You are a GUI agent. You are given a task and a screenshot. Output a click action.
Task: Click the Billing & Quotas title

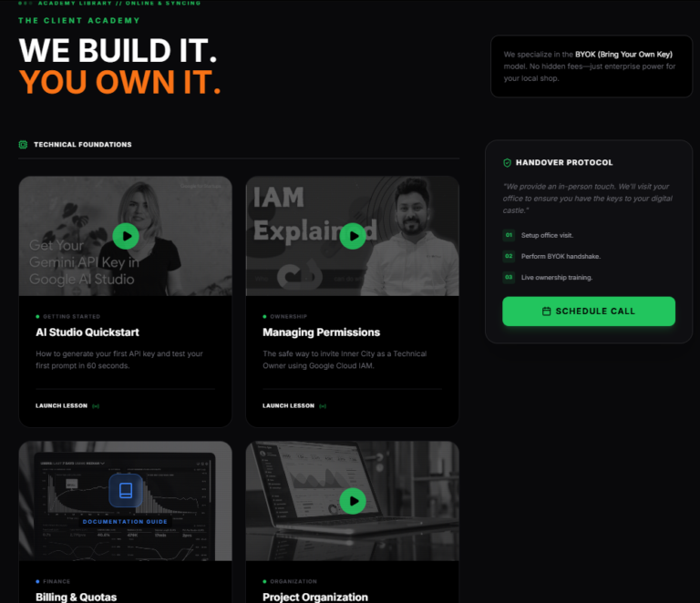(x=77, y=598)
